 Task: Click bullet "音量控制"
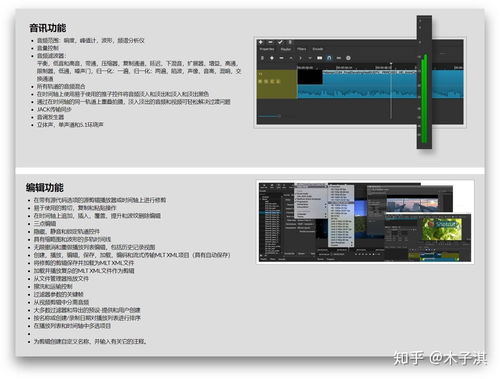[x=48, y=48]
